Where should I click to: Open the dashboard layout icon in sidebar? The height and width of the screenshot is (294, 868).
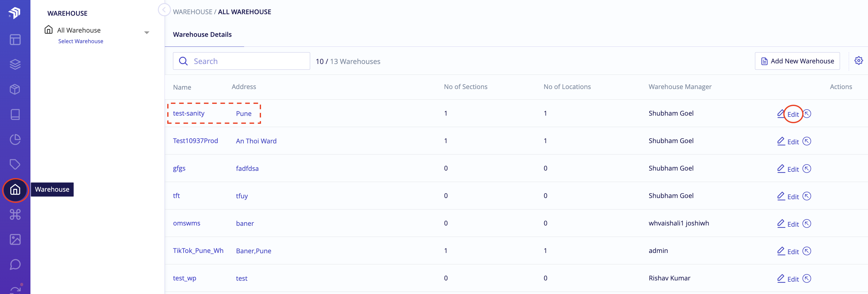pyautogui.click(x=15, y=40)
